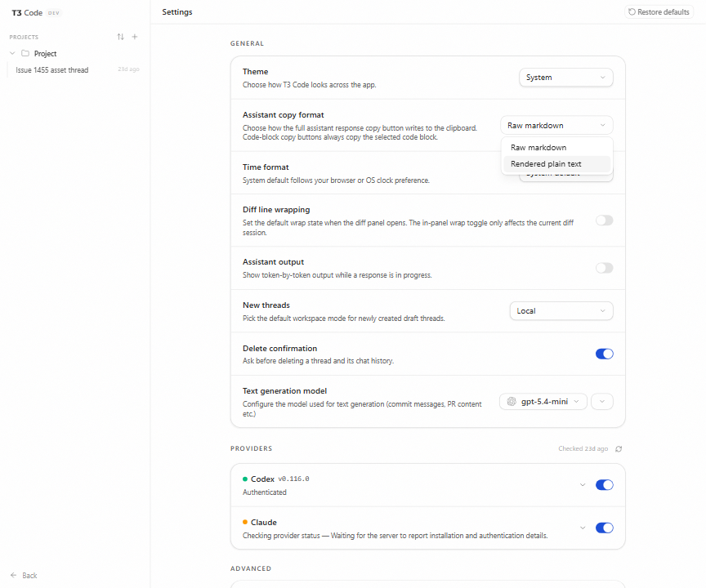
Task: Click the Authenticated status text
Action: pos(264,492)
